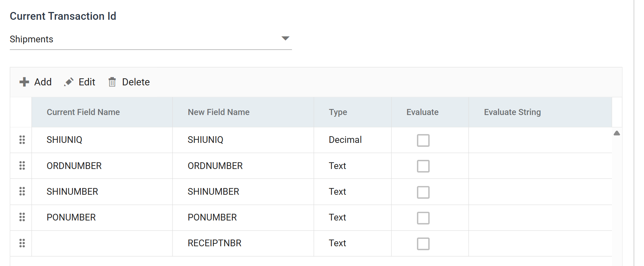Click the Evaluate column header
Image resolution: width=644 pixels, height=266 pixels.
[430, 112]
